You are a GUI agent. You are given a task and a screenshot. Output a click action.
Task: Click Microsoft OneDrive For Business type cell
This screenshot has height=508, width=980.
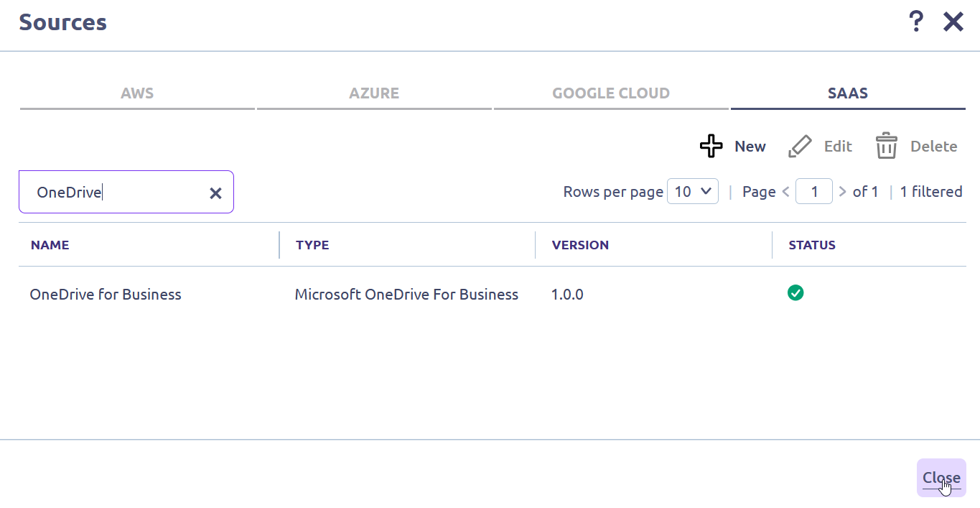[406, 295]
